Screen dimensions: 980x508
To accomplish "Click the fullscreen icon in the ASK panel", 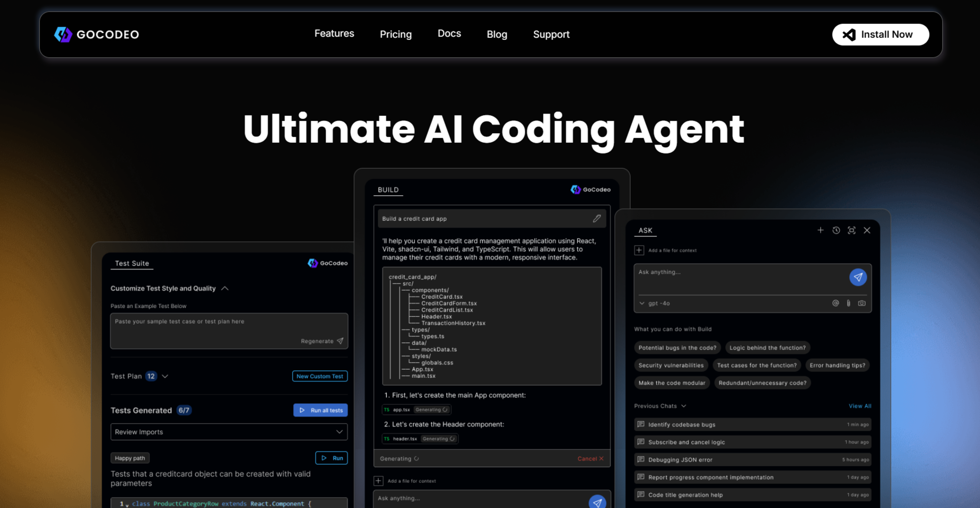I will click(x=851, y=230).
